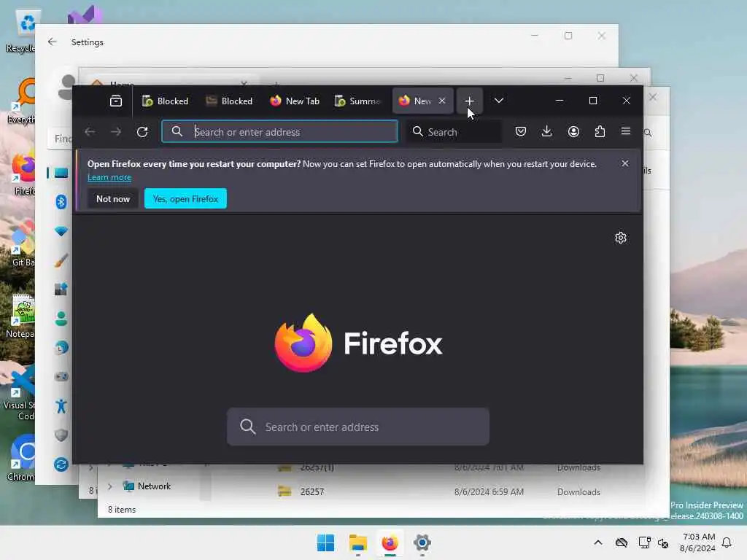Open Accounts icon in Settings sidebar
Viewport: 747px width, 560px height.
tap(61, 319)
